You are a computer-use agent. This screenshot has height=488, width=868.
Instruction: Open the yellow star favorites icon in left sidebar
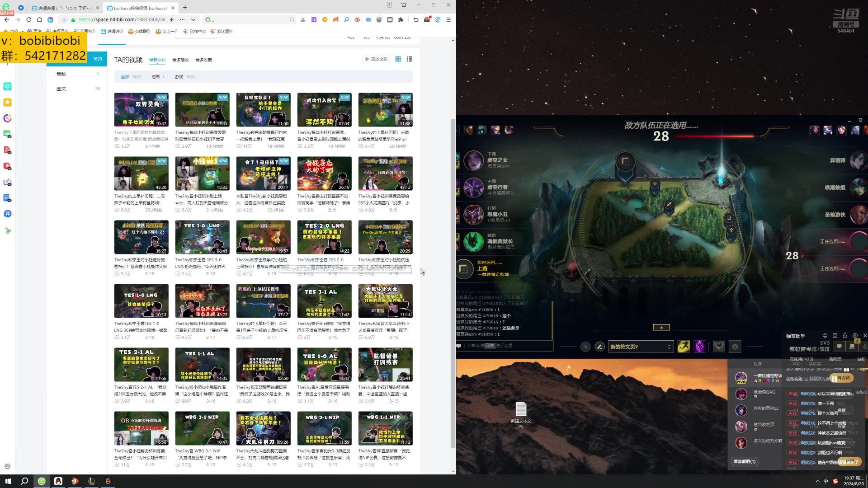(x=7, y=103)
